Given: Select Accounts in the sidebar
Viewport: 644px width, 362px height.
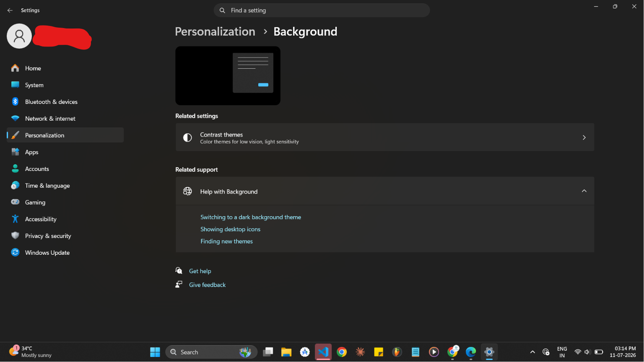Looking at the screenshot, I should pyautogui.click(x=65, y=169).
